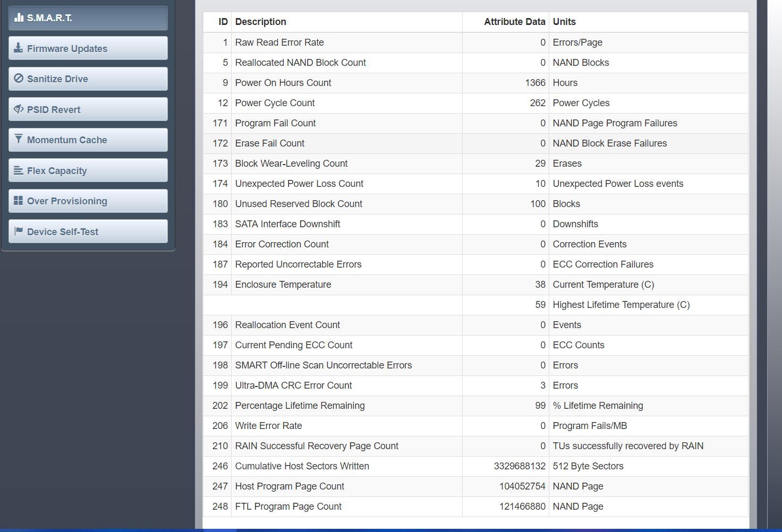Click the 99 lifetime remaining value

click(x=540, y=406)
